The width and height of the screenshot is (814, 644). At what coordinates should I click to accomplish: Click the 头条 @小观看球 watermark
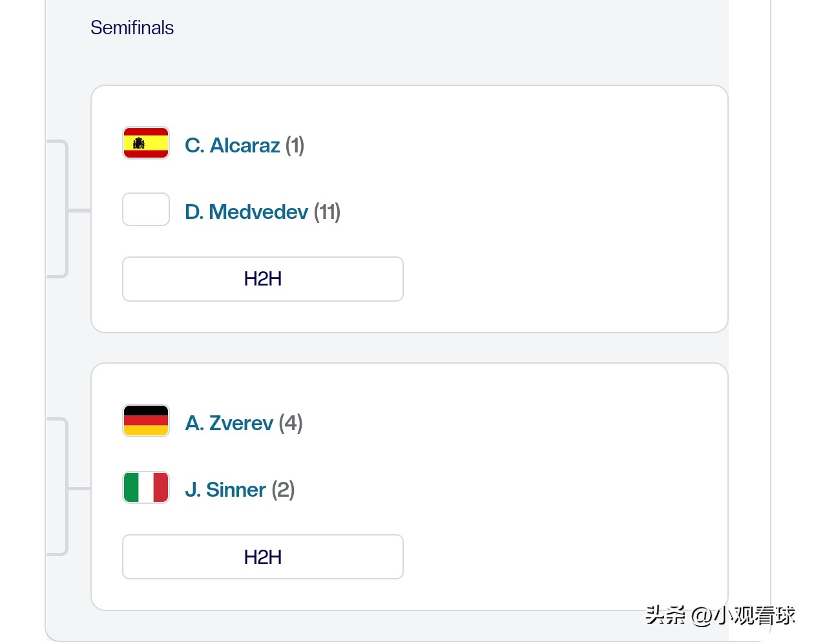[x=720, y=615]
